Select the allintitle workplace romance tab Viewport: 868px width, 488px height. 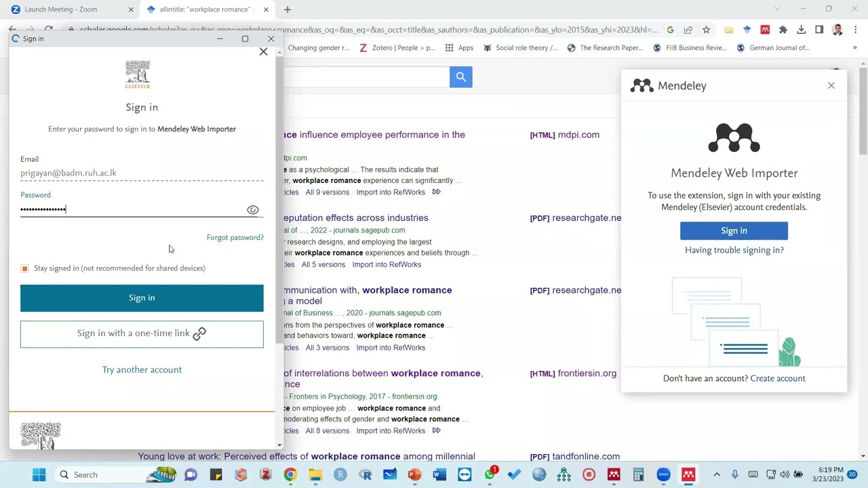(207, 9)
